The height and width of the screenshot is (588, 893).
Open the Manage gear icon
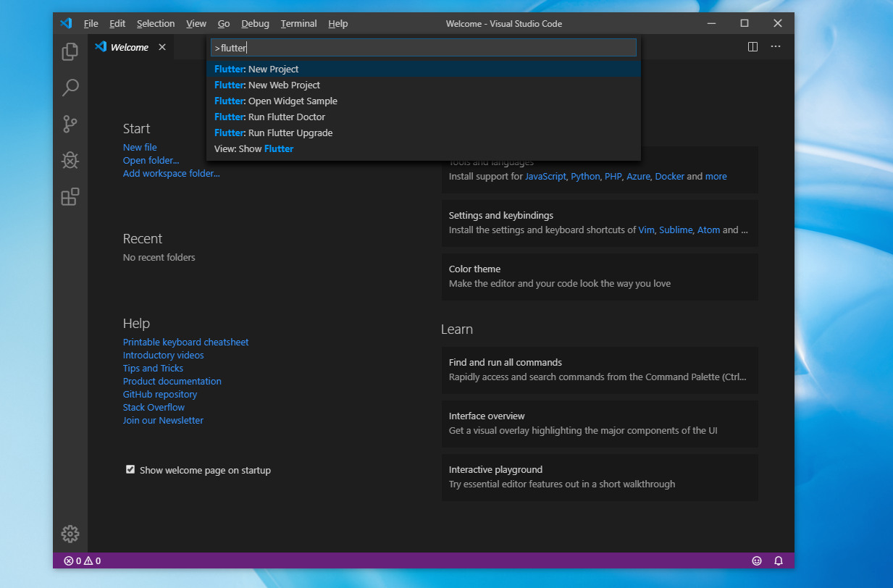(x=70, y=534)
